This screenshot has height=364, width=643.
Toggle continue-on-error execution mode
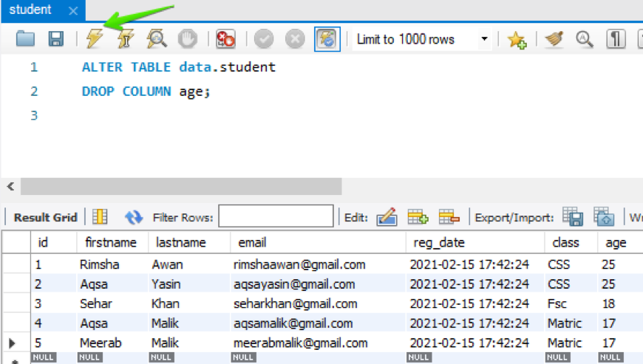(225, 39)
